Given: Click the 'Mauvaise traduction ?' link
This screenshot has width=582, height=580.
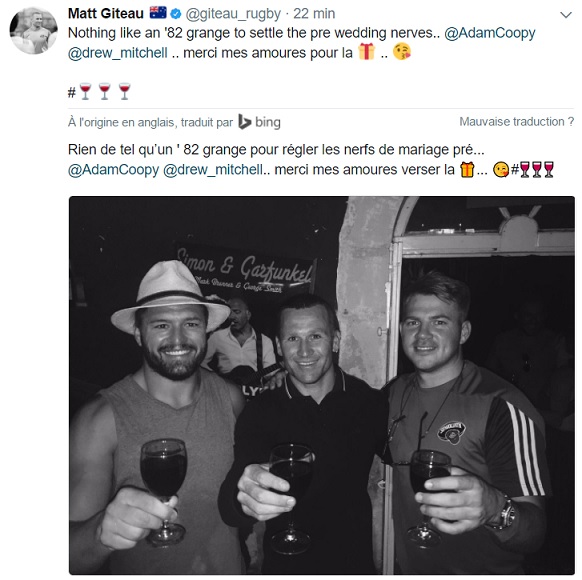Looking at the screenshot, I should (x=517, y=122).
